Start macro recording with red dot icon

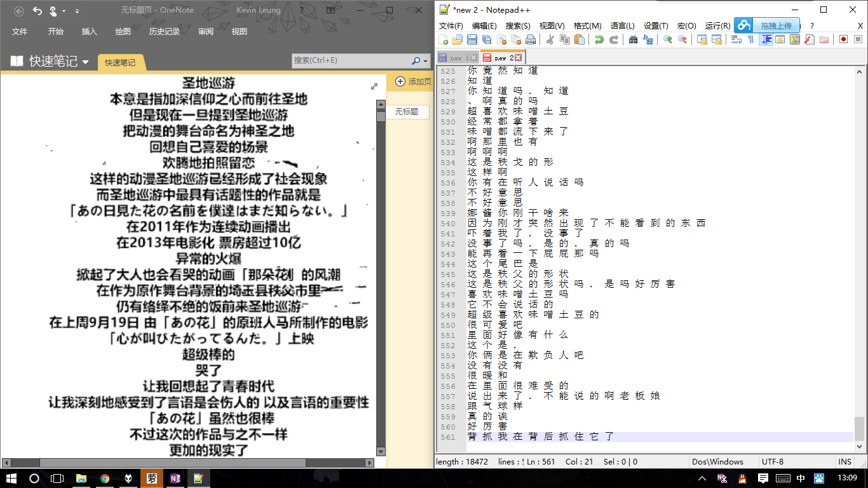click(x=843, y=39)
